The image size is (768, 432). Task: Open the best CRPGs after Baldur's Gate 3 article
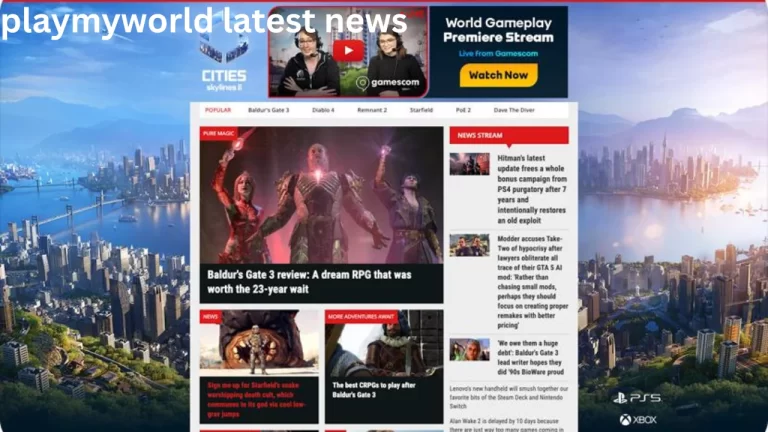(x=374, y=390)
